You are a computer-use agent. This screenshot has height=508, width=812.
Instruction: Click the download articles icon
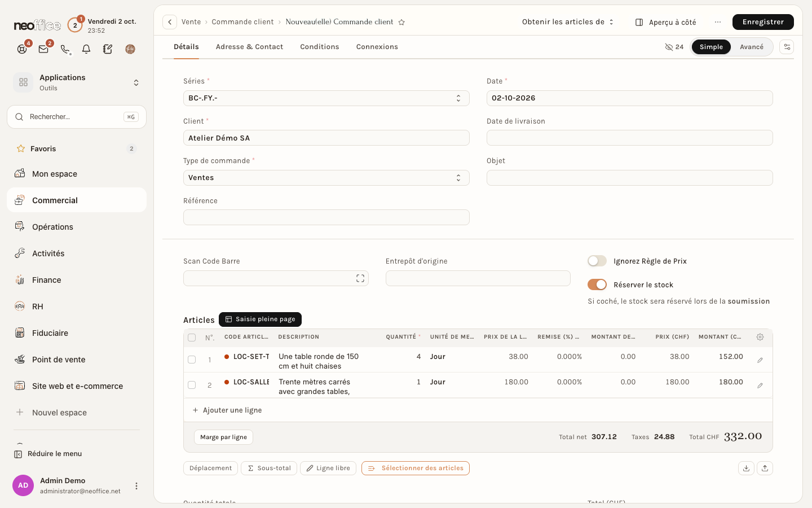tap(746, 468)
